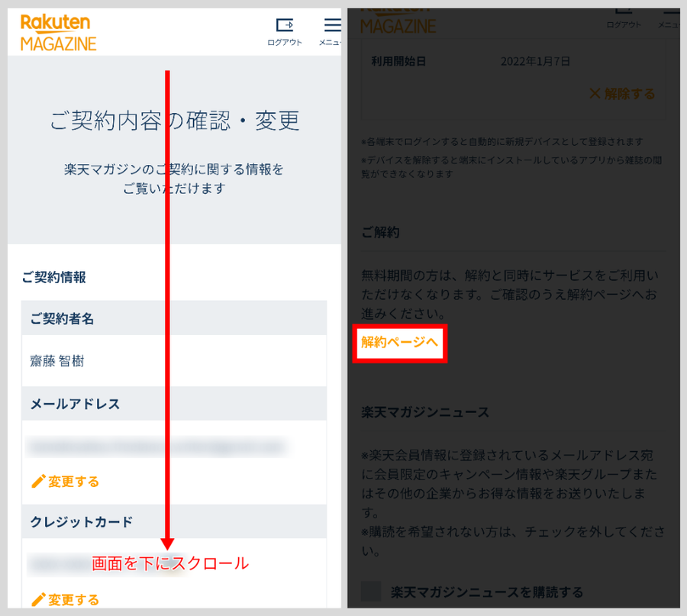Click 変更する under クレジットカード

click(73, 600)
